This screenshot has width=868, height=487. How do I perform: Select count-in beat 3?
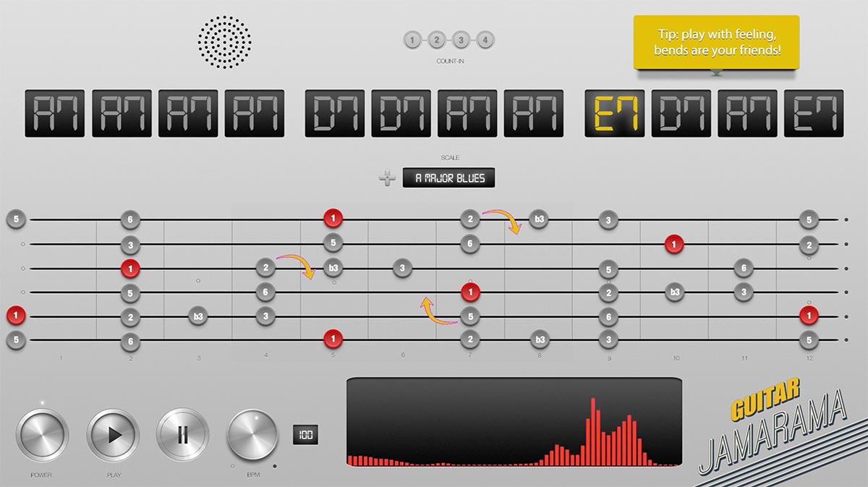461,41
